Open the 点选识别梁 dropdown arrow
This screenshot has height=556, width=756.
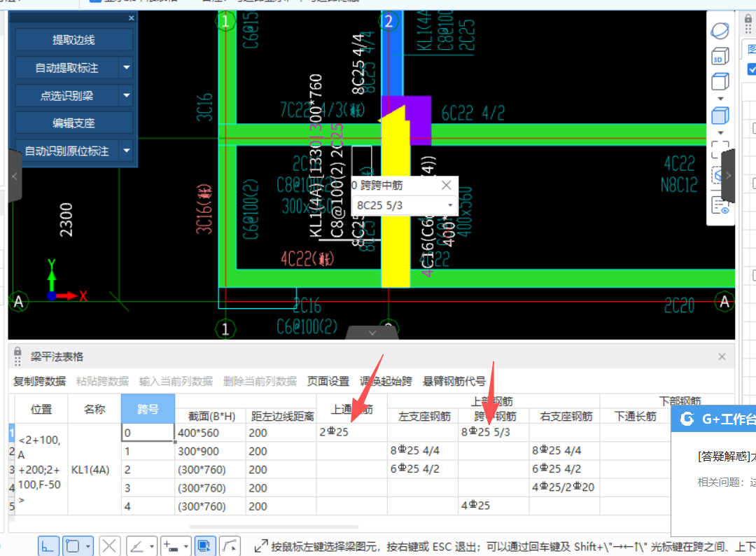(126, 95)
